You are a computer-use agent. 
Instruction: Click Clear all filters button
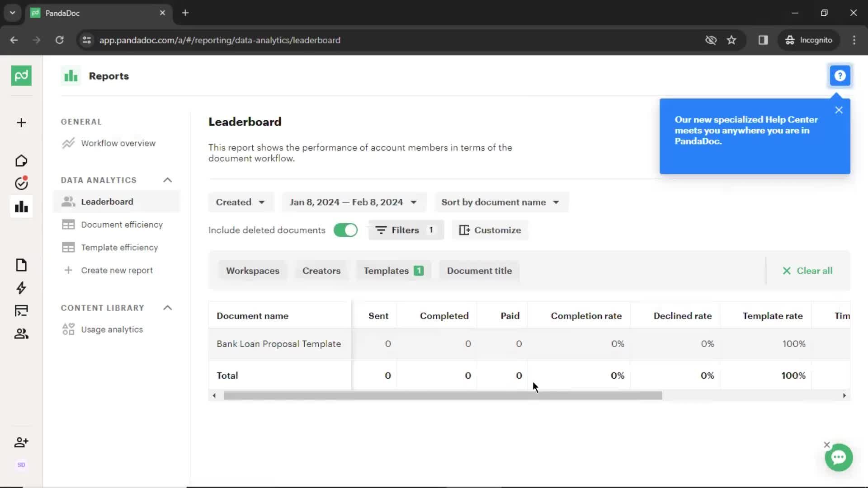coord(807,271)
